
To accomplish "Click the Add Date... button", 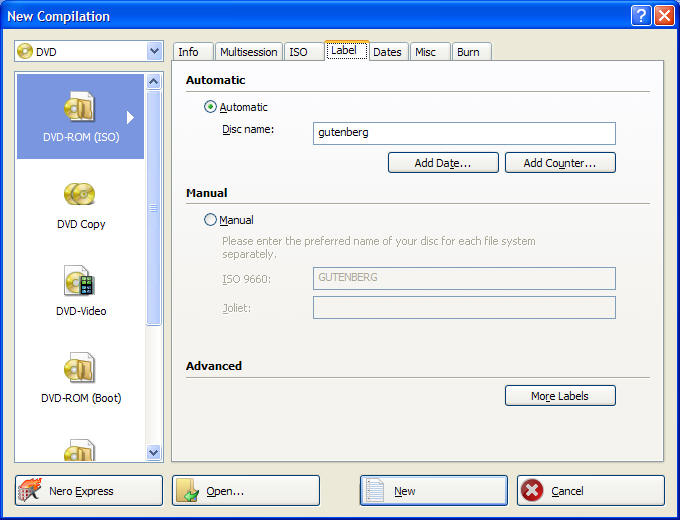I will (x=443, y=163).
